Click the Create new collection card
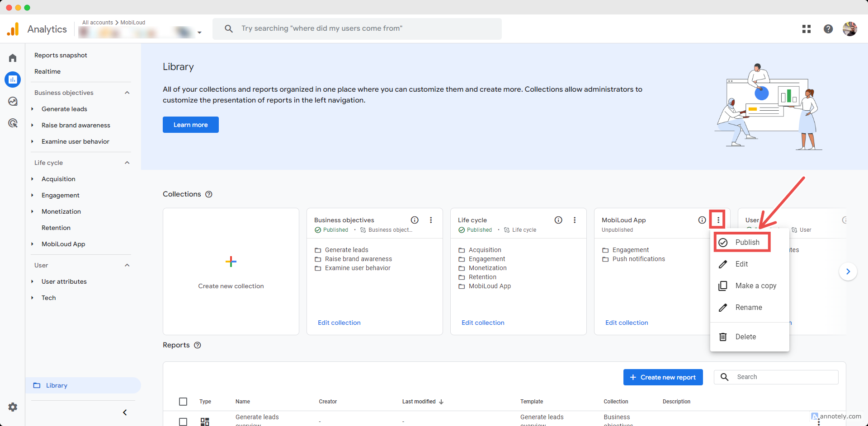 pos(231,272)
